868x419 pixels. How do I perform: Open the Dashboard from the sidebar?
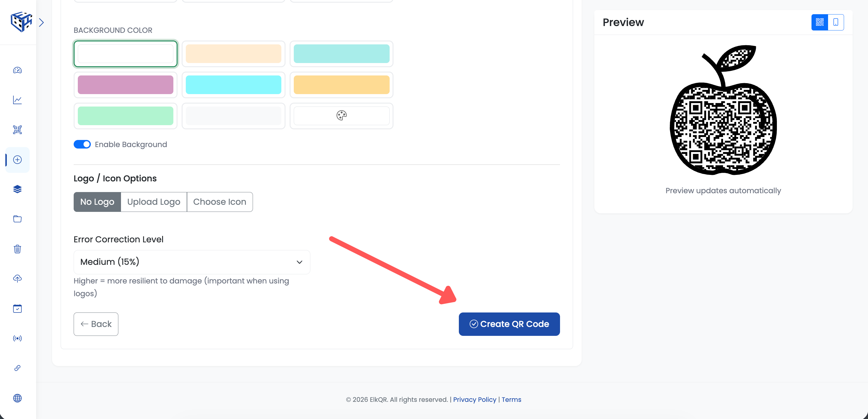click(x=17, y=70)
